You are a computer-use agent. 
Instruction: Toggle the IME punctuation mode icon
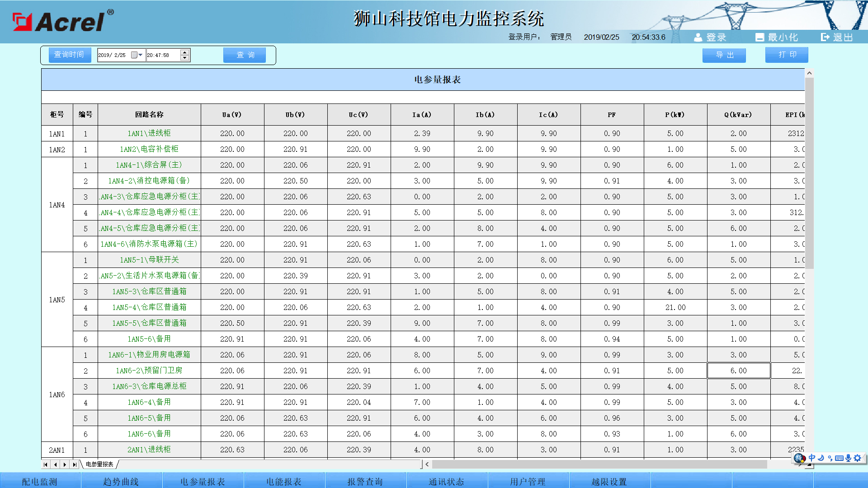coord(830,458)
